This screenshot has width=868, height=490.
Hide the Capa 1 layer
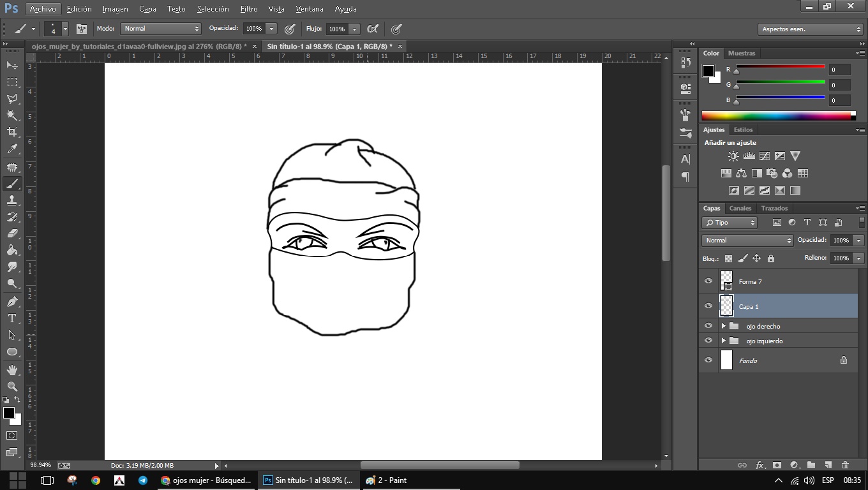[x=708, y=306]
